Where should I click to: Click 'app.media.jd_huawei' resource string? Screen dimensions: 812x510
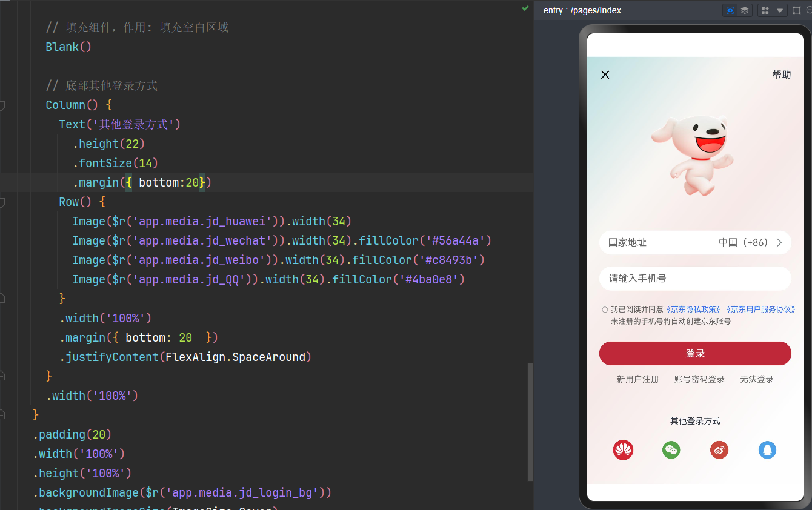[205, 221]
